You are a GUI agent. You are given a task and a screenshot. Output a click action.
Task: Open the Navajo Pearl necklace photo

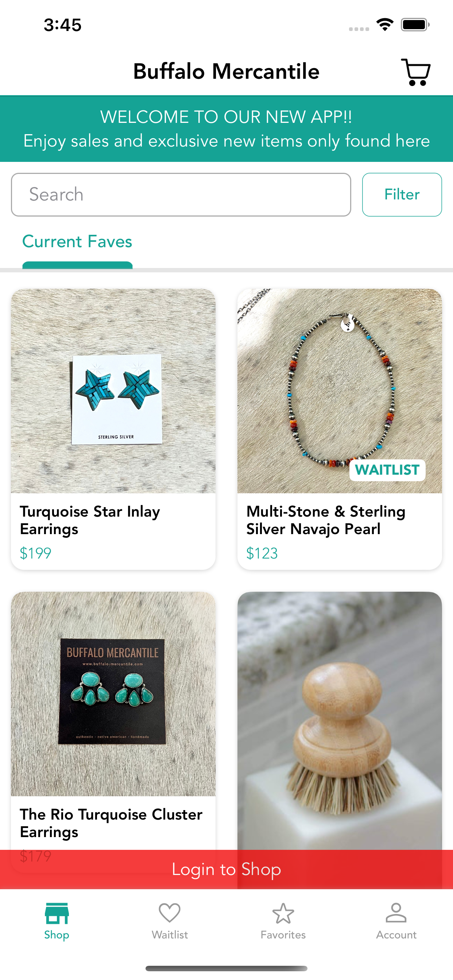coord(340,391)
